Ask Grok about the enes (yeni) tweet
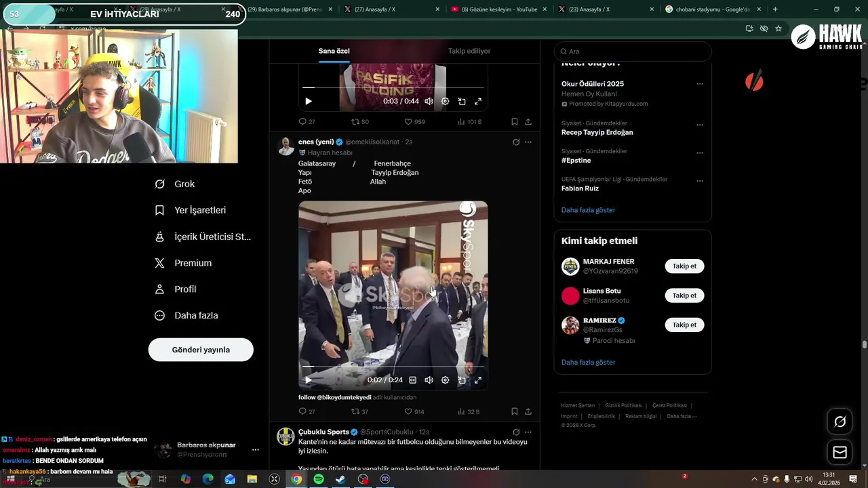 tap(516, 142)
